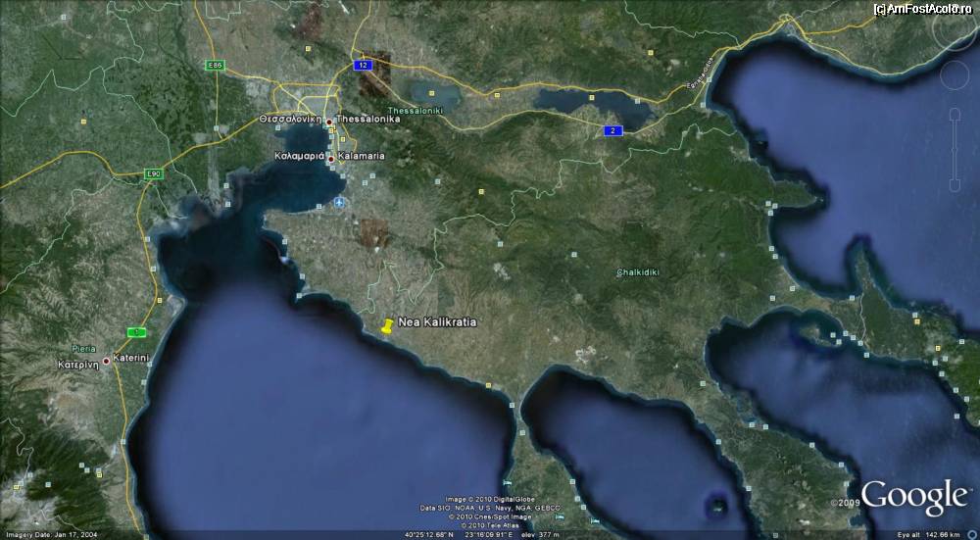This screenshot has width=980, height=540.
Task: Click the red Kalamaria city marker
Action: coord(331,158)
